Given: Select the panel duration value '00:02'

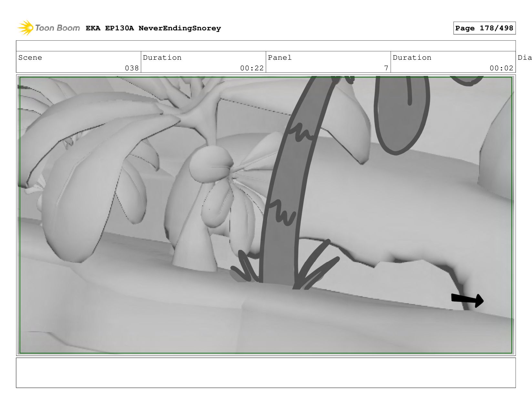Looking at the screenshot, I should [x=501, y=68].
